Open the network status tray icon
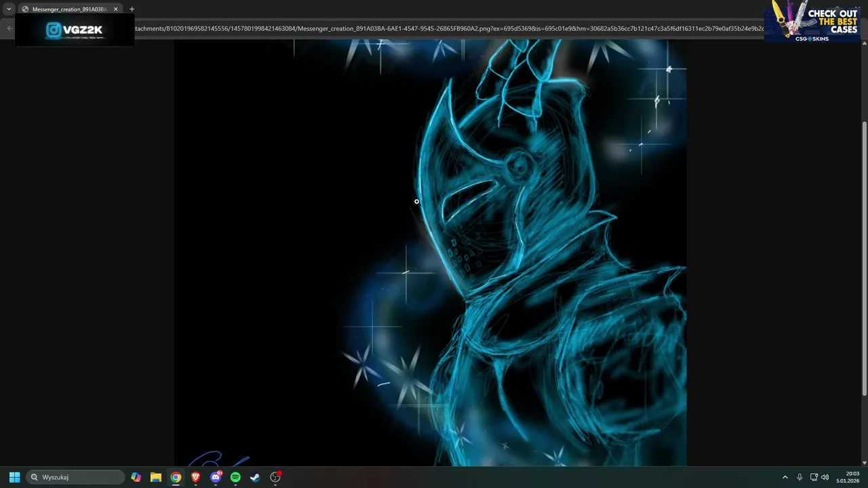Image resolution: width=868 pixels, height=488 pixels. pos(814,477)
